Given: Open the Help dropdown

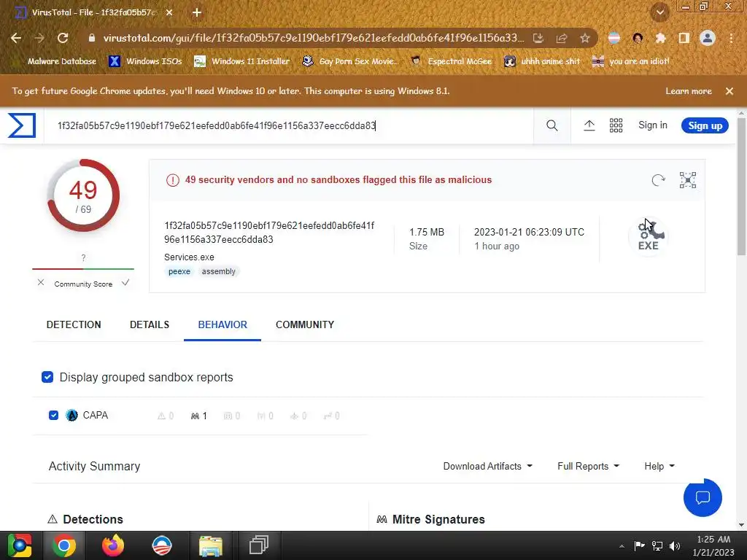Looking at the screenshot, I should click(x=659, y=466).
